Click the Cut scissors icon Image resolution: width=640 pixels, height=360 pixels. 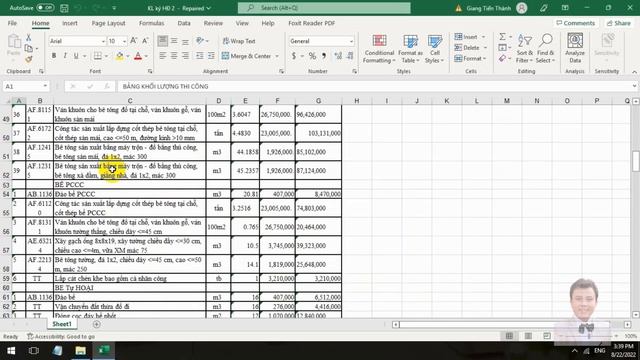point(29,38)
